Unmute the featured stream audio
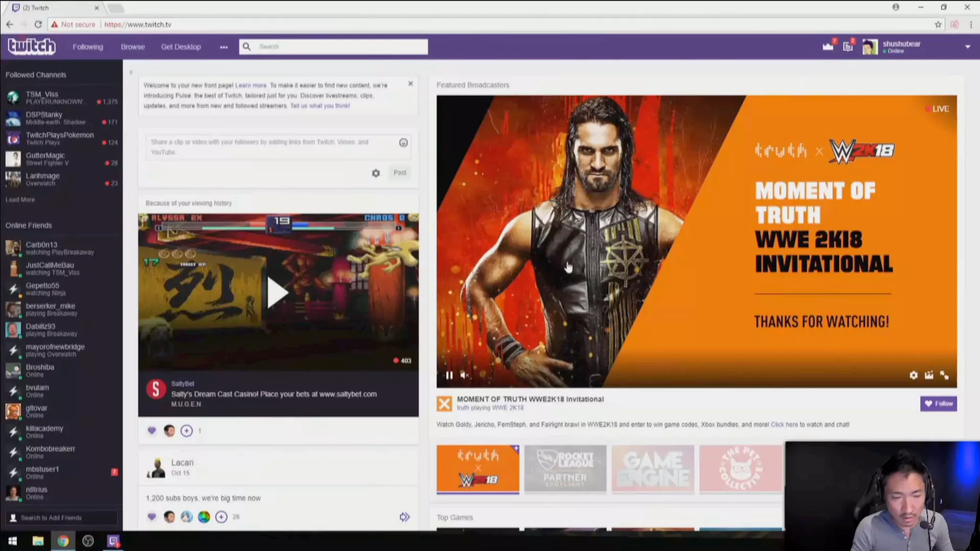 (464, 375)
